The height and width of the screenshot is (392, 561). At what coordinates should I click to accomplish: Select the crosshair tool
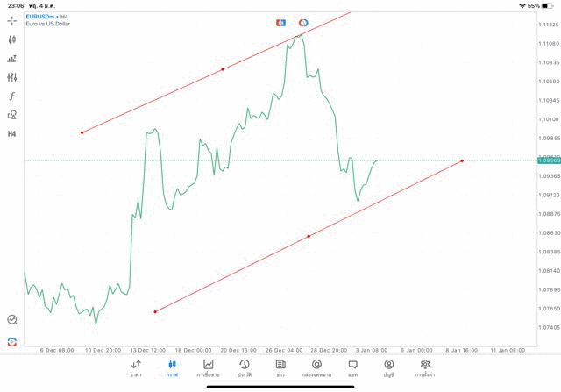[11, 19]
